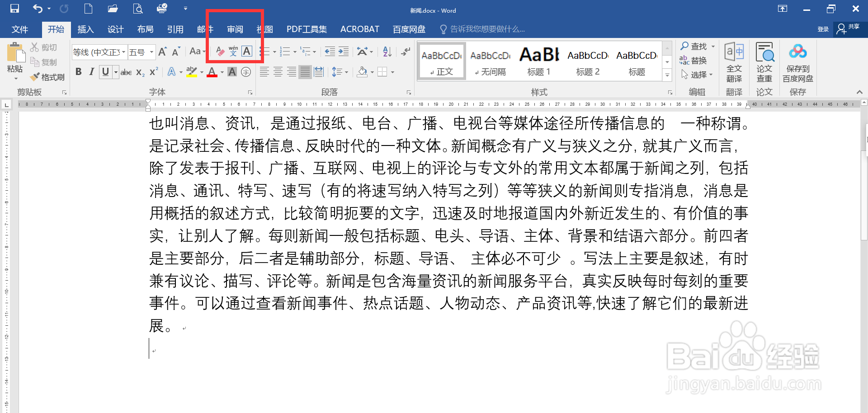Screen dimensions: 868x413
Task: Toggle Center alignment
Action: coord(278,72)
